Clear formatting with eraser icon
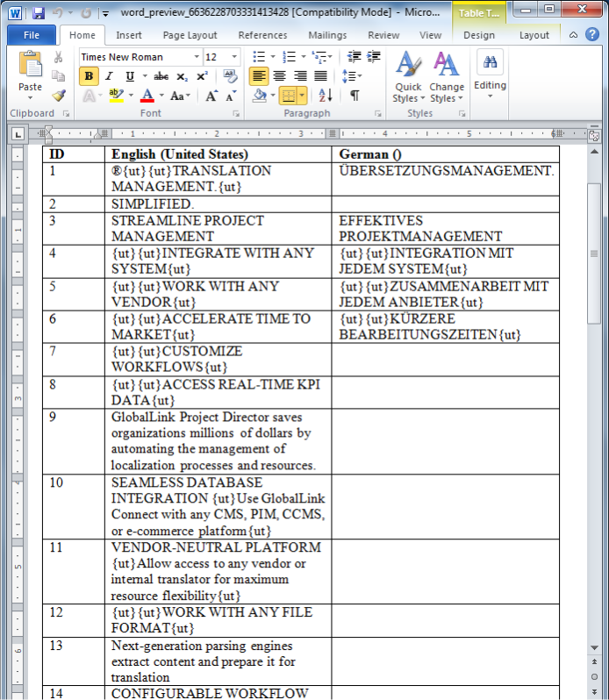 tap(230, 76)
